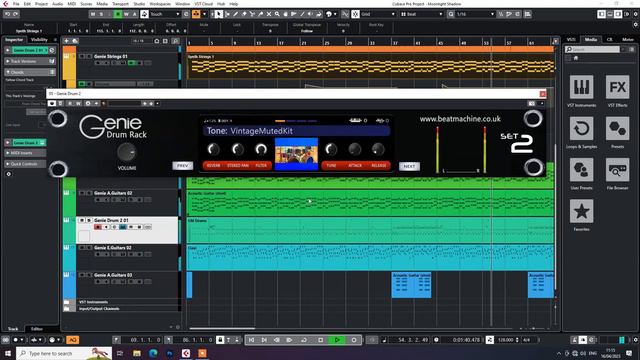Click the Redo arrow icon
This screenshot has width=640, height=360.
[16, 14]
